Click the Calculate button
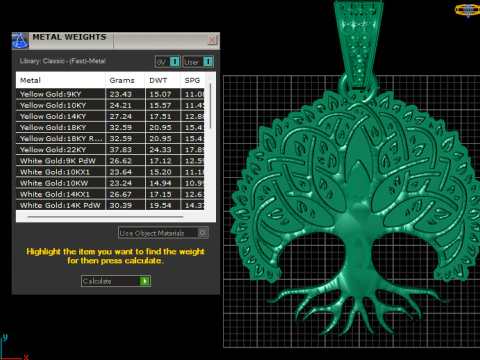This screenshot has height=360, width=480. tap(116, 281)
